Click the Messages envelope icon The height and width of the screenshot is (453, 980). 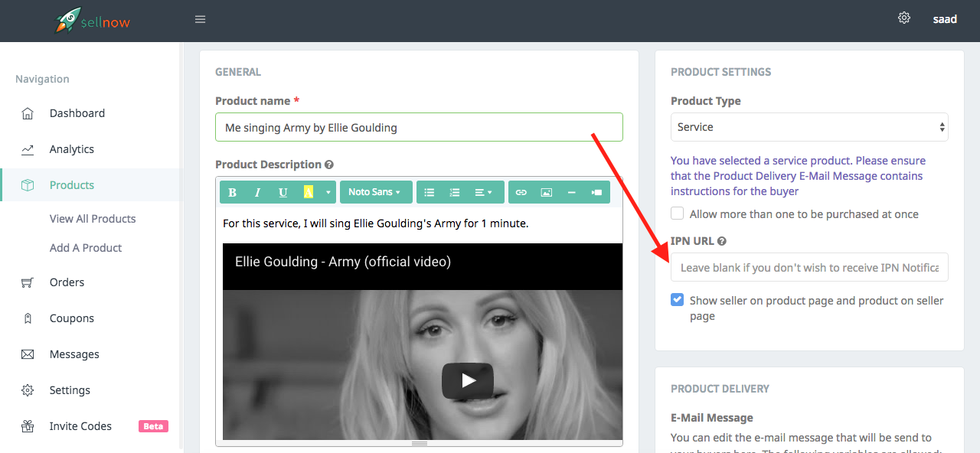click(28, 354)
